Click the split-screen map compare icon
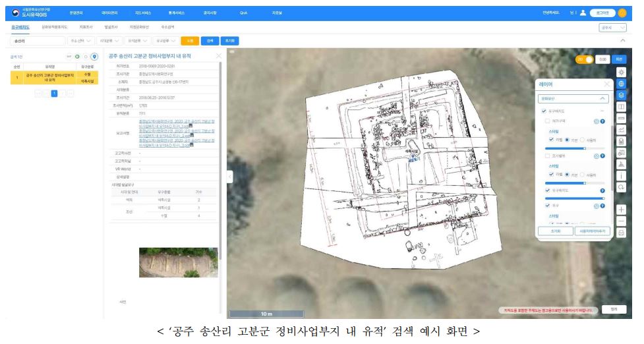 point(621,107)
